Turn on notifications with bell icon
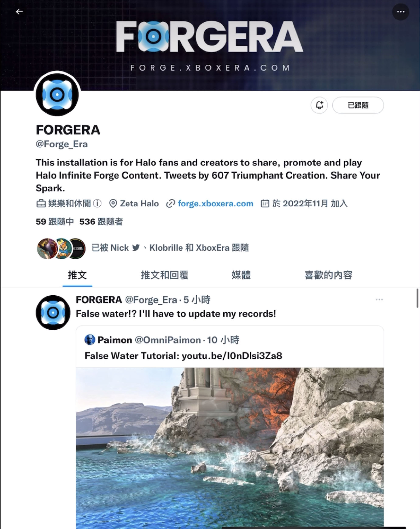 [319, 105]
